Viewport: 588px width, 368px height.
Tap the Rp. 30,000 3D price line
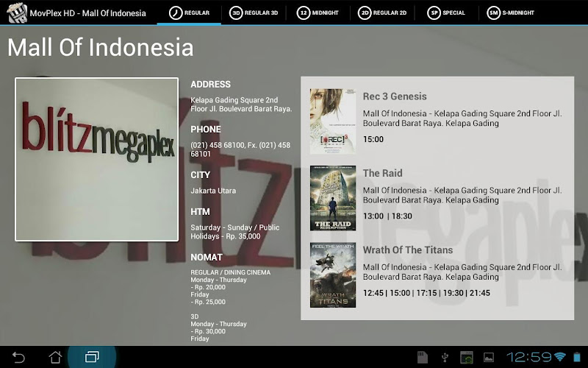pyautogui.click(x=208, y=331)
